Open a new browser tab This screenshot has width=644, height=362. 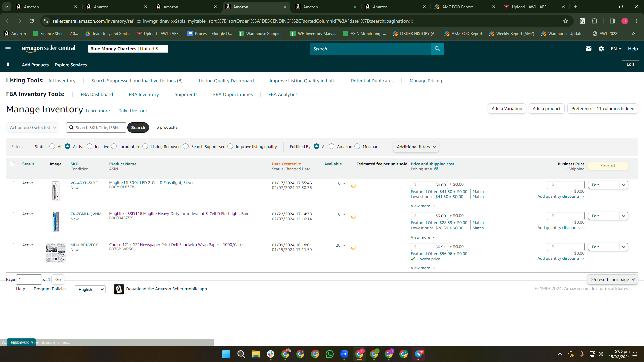(x=575, y=7)
